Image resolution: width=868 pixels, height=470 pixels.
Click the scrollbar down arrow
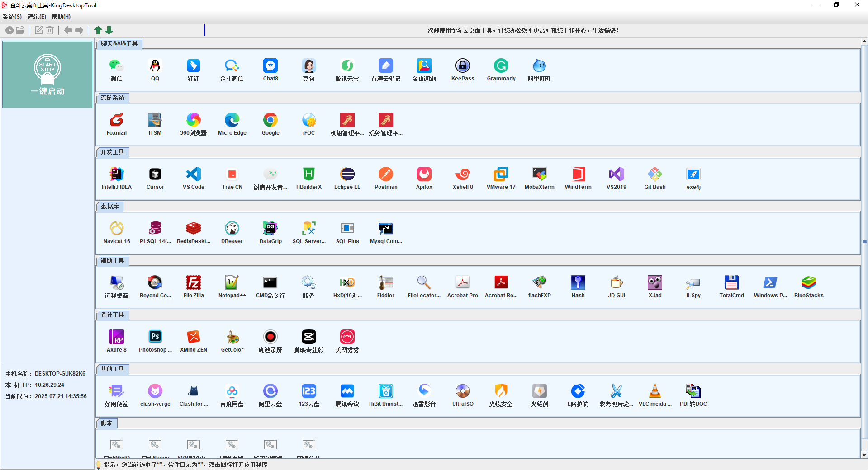click(864, 455)
